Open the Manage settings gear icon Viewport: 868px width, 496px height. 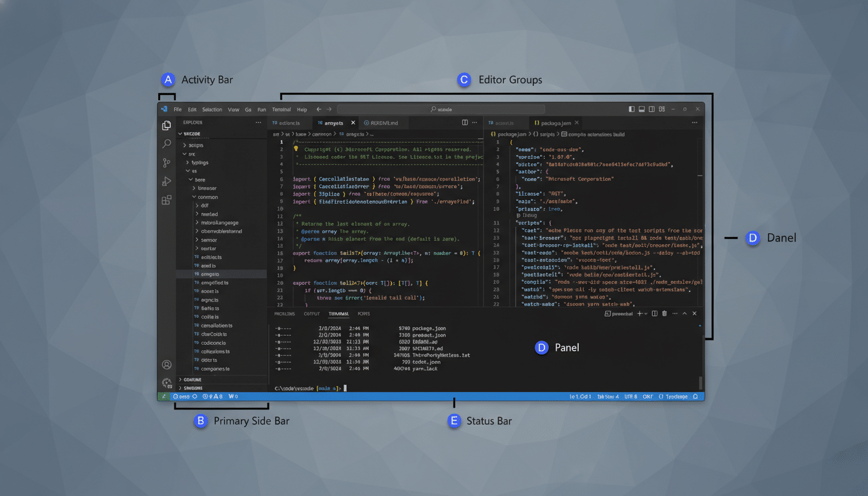point(167,382)
